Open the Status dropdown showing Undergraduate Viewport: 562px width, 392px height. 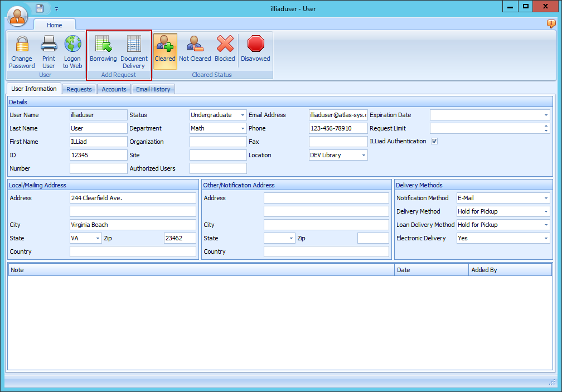click(x=242, y=115)
